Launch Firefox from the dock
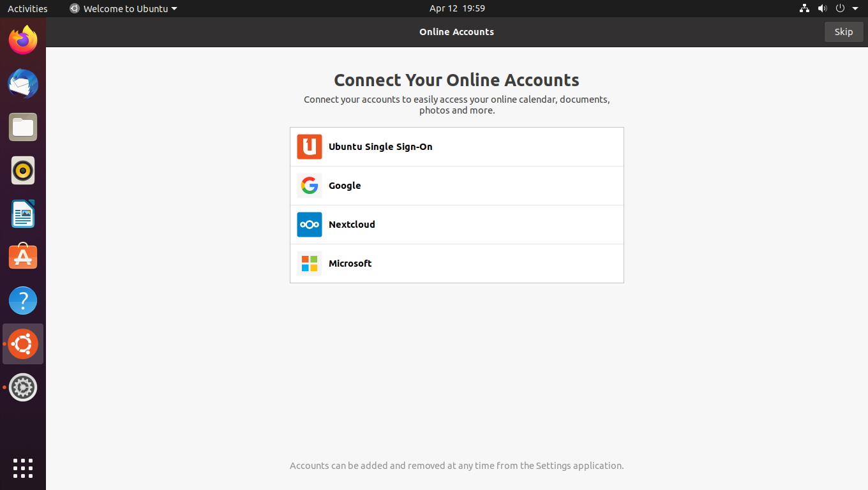This screenshot has width=868, height=490. (23, 40)
